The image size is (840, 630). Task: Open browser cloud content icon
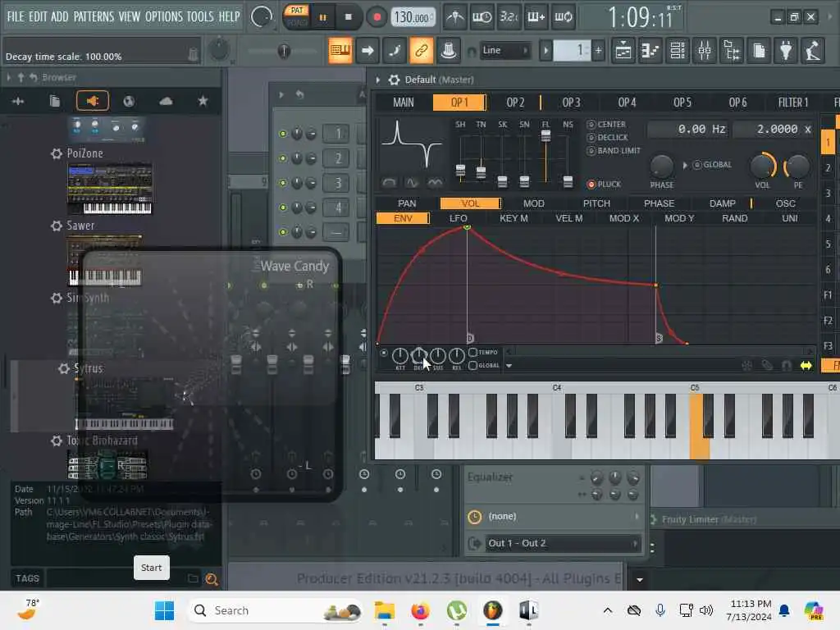(x=166, y=101)
